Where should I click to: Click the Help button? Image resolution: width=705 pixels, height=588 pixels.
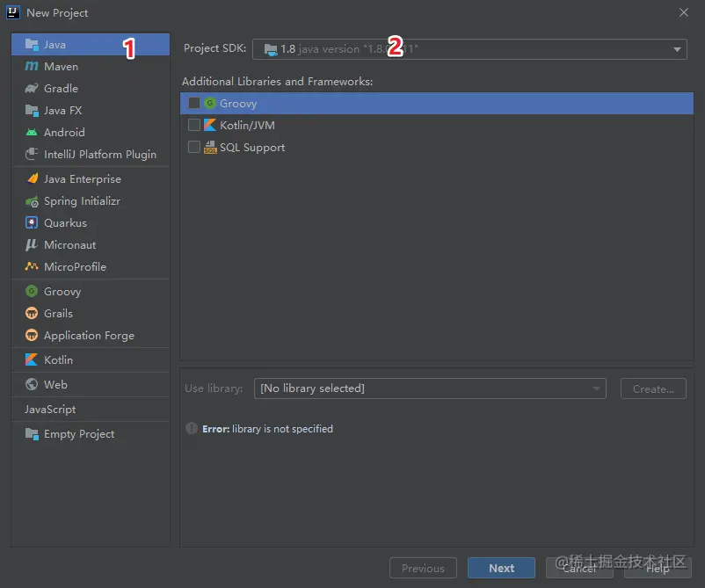click(658, 568)
